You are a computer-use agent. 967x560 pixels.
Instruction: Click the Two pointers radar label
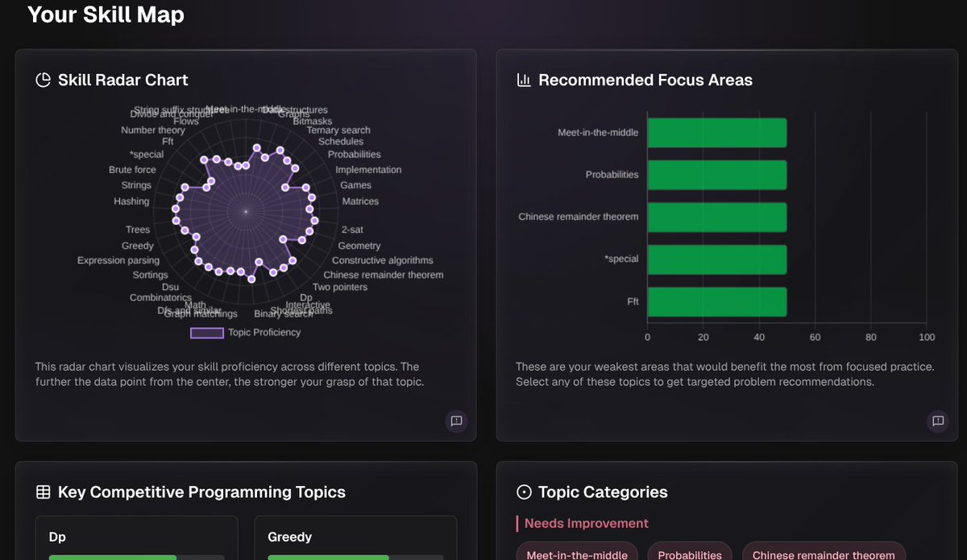tap(340, 287)
